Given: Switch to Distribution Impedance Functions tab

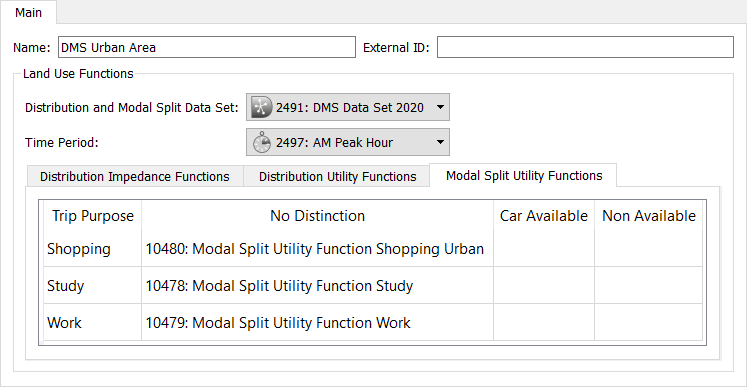Looking at the screenshot, I should 135,176.
